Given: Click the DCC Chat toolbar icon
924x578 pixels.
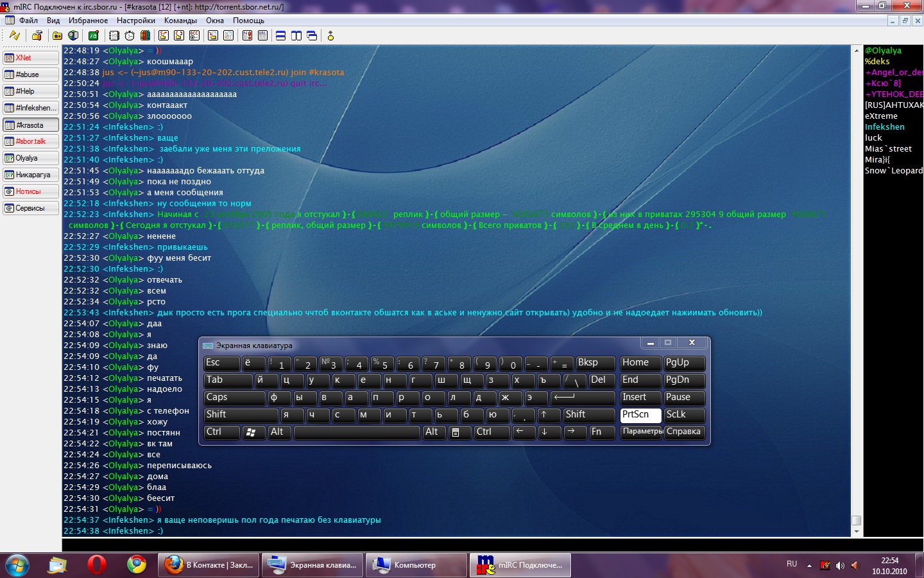Looking at the screenshot, I should click(178, 35).
